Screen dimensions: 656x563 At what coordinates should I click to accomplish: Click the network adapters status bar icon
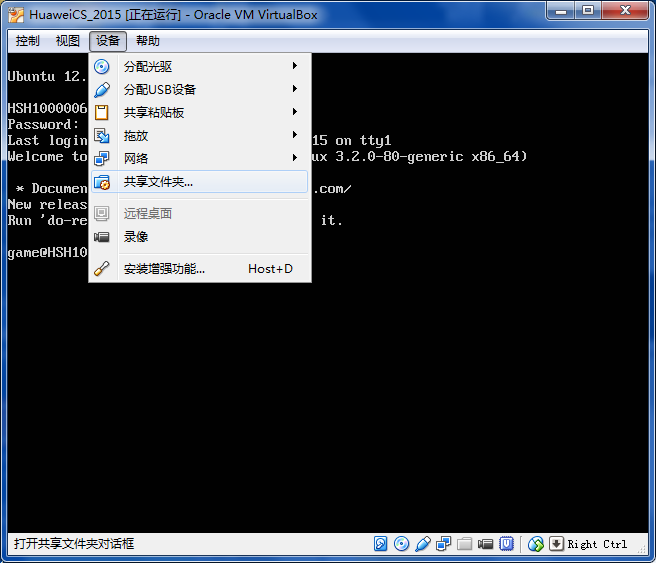(443, 544)
